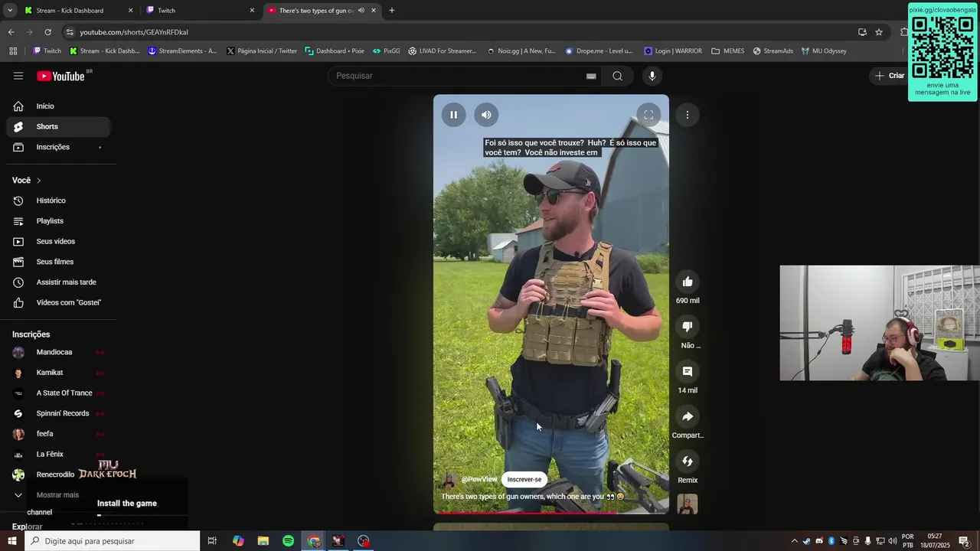
Task: Open Seus vídeos in the sidebar
Action: (x=58, y=241)
